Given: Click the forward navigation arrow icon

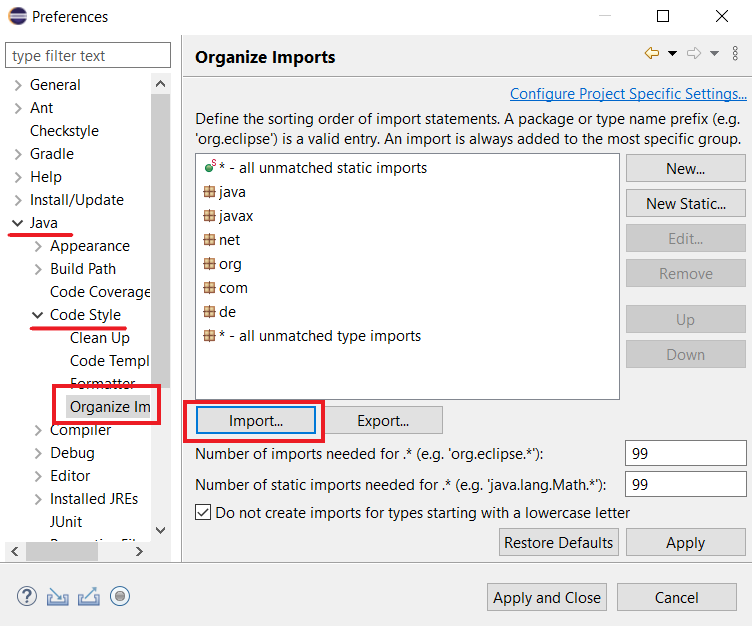Looking at the screenshot, I should click(693, 53).
